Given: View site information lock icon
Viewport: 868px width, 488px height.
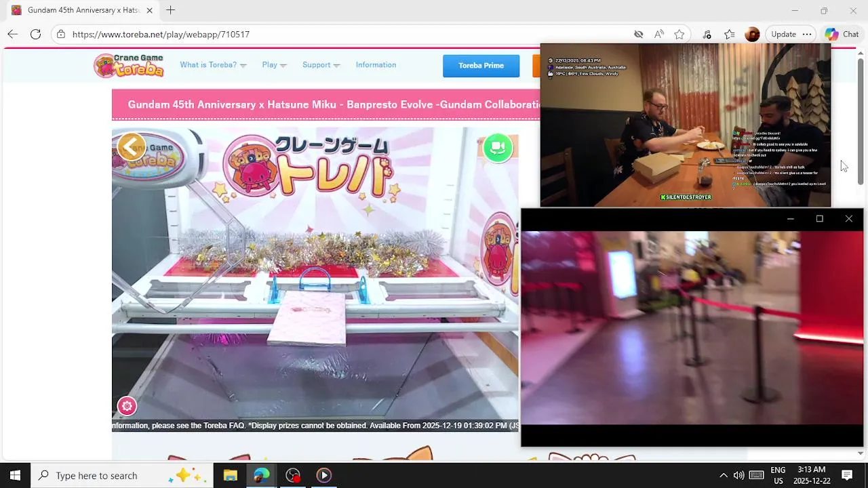Looking at the screenshot, I should click(61, 34).
